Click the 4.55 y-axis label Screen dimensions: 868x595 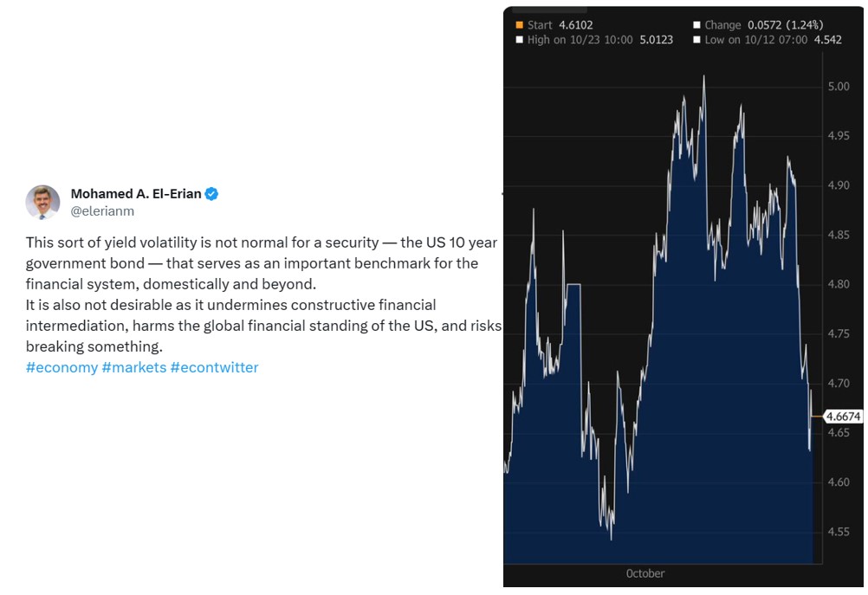point(839,532)
